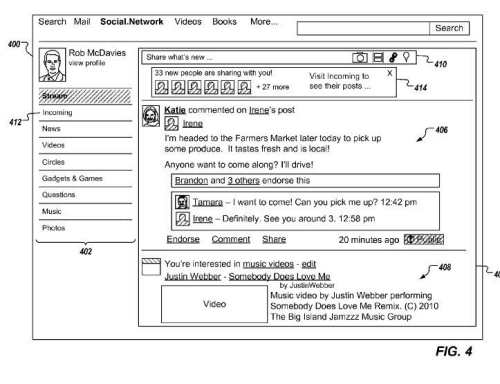The width and height of the screenshot is (500, 384).
Task: Select Incoming in the sidebar
Action: click(x=85, y=113)
